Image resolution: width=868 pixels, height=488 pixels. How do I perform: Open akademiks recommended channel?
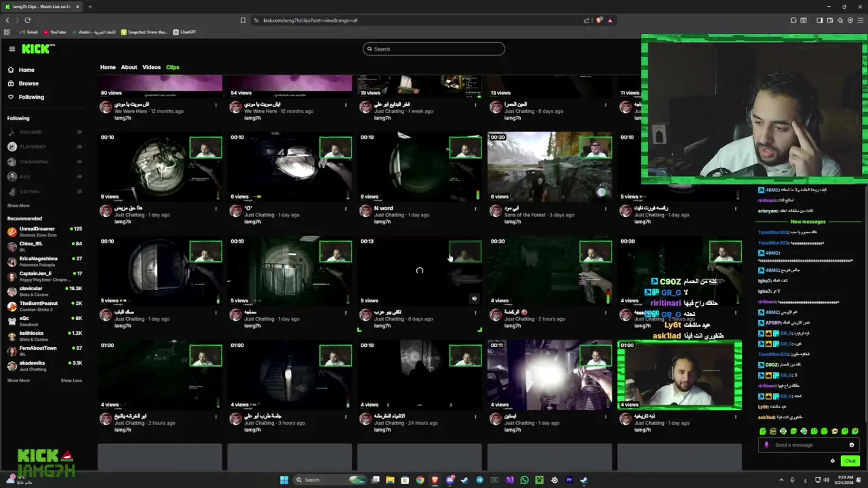(45, 365)
